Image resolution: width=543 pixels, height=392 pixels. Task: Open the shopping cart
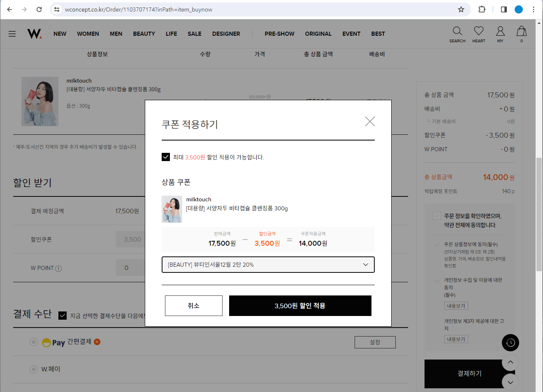coord(521,34)
